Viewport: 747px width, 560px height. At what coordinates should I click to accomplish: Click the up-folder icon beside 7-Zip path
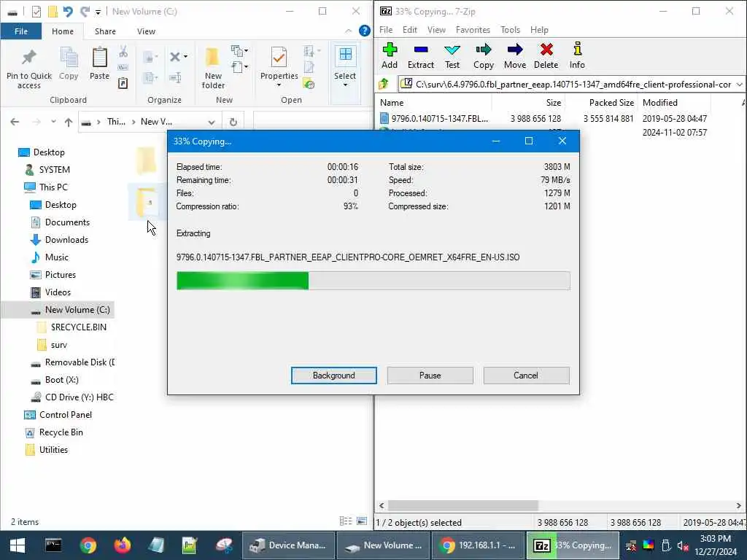pyautogui.click(x=384, y=85)
